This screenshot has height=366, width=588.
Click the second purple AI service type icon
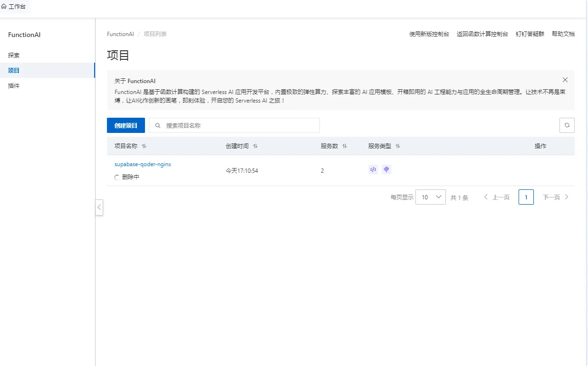click(386, 169)
